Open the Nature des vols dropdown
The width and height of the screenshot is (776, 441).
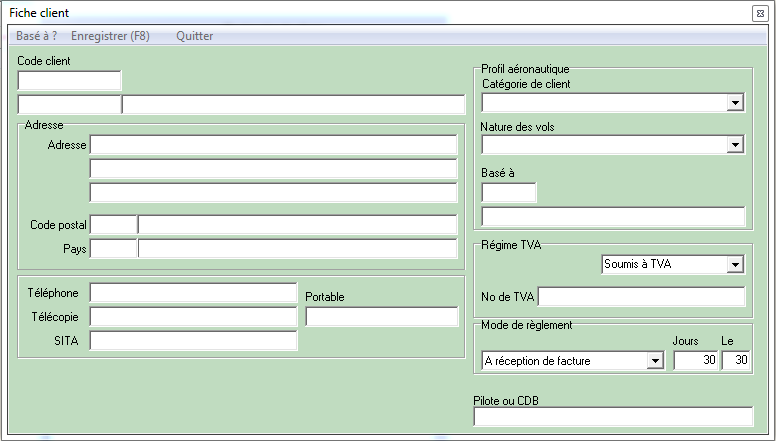pyautogui.click(x=736, y=145)
